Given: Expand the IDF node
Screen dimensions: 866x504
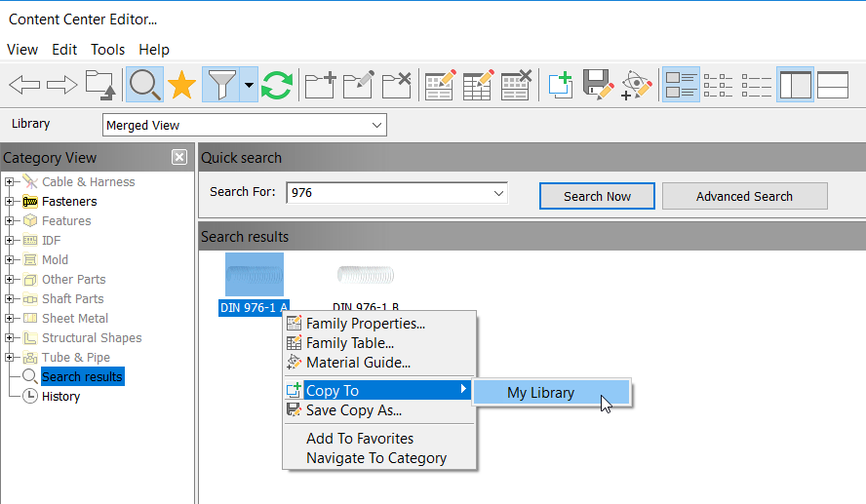Looking at the screenshot, I should (x=9, y=240).
